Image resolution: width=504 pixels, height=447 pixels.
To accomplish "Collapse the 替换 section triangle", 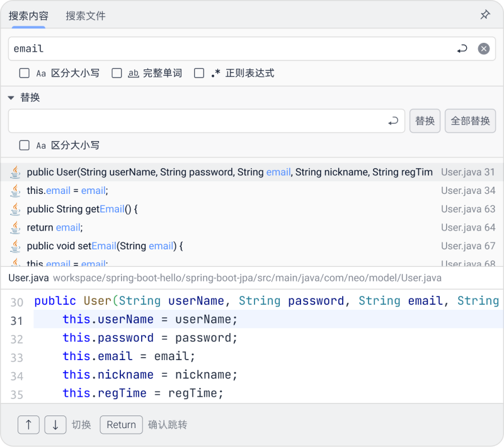I will [11, 98].
